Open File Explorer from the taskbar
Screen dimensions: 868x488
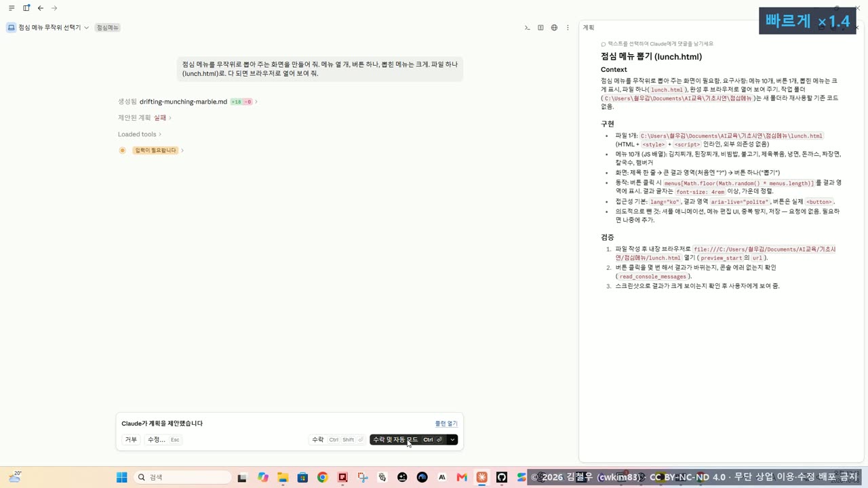point(283,477)
